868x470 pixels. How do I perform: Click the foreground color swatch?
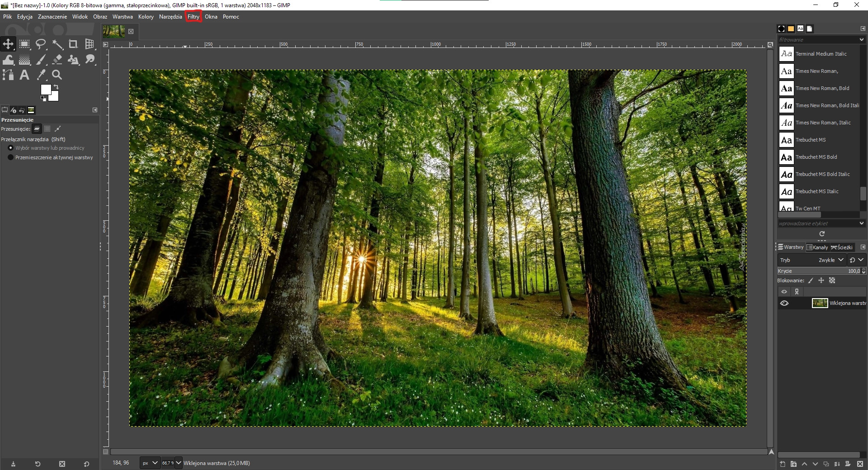(x=46, y=90)
